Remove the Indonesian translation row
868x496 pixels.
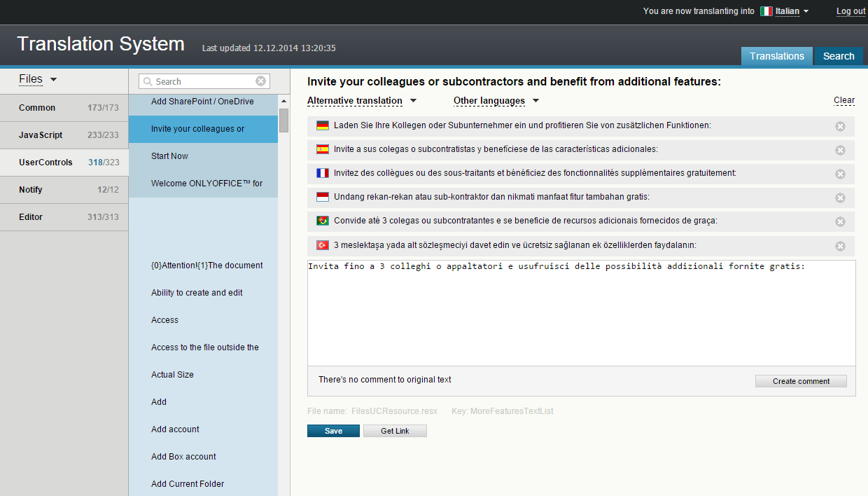coord(840,198)
